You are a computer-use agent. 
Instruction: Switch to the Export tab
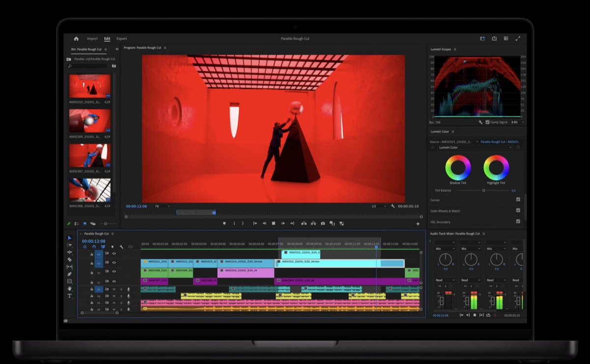click(121, 39)
